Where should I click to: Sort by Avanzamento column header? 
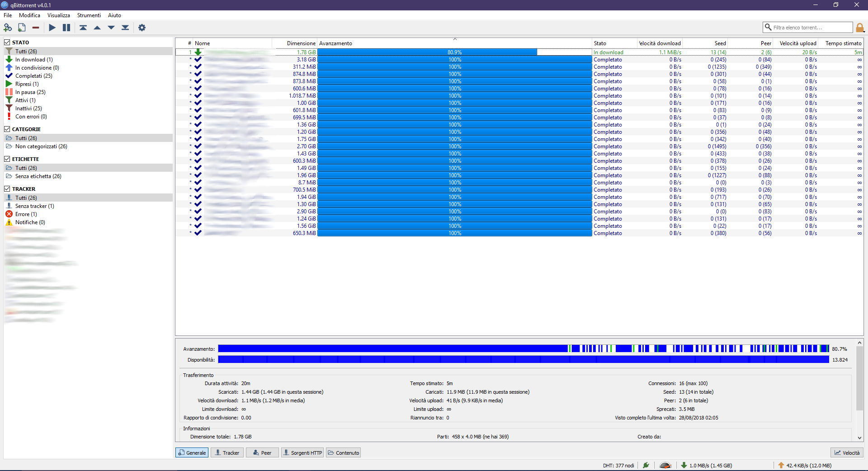[454, 43]
